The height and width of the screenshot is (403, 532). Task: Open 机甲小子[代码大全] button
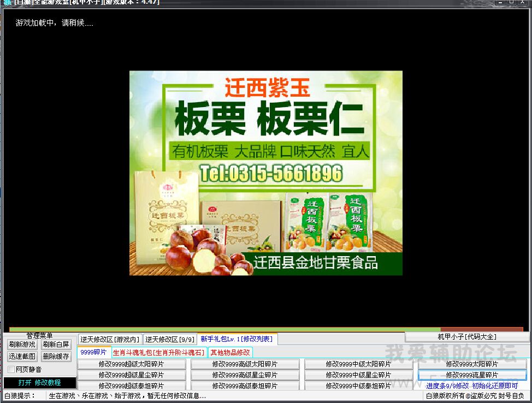coord(467,337)
